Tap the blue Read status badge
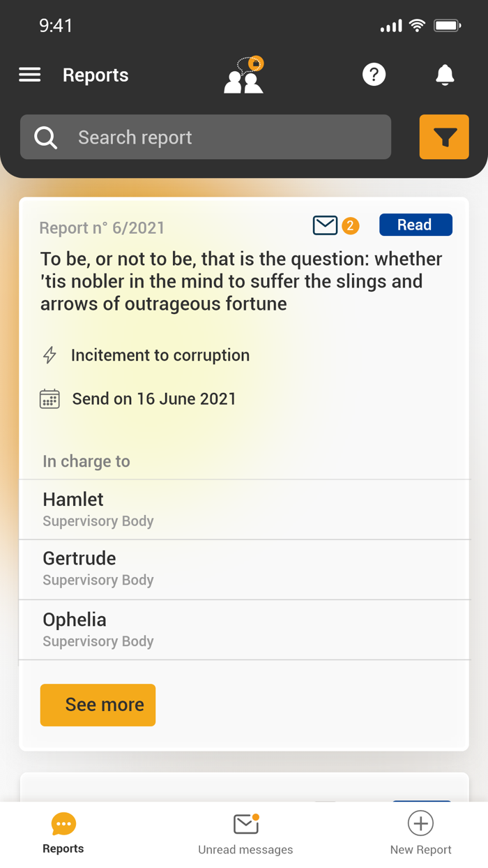 click(415, 225)
